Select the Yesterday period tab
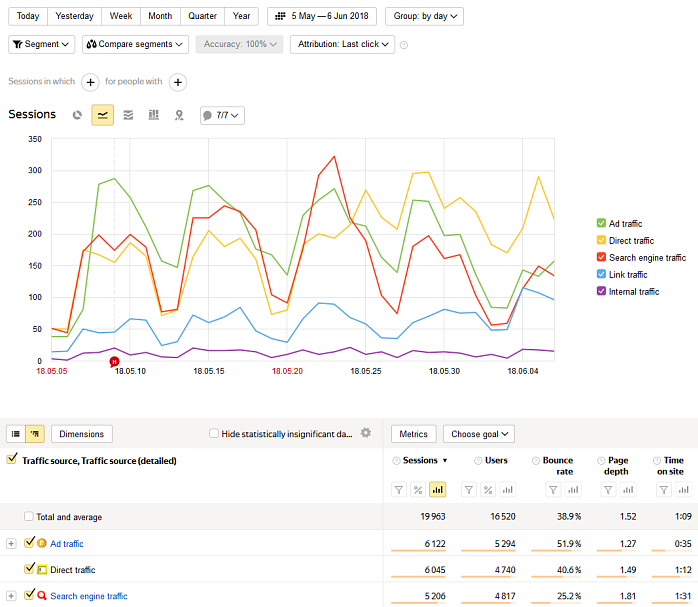Image resolution: width=698 pixels, height=607 pixels. pyautogui.click(x=74, y=16)
